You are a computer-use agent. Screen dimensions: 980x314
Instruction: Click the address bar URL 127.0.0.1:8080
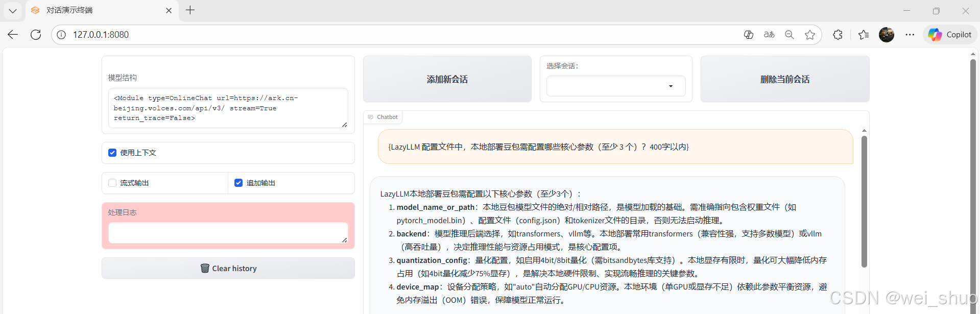click(101, 35)
